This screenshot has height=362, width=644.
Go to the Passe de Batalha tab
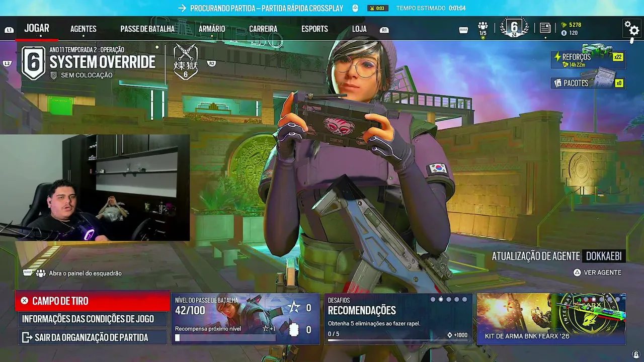[147, 29]
